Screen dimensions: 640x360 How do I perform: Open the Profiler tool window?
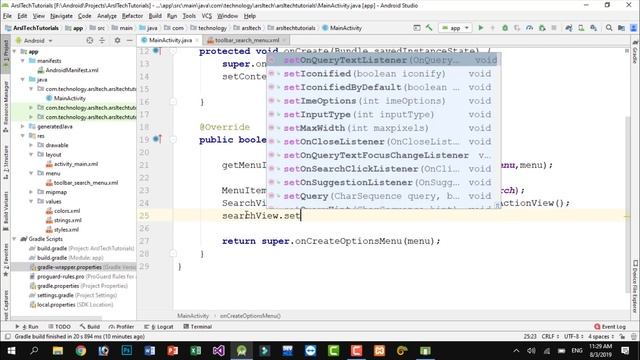click(122, 327)
